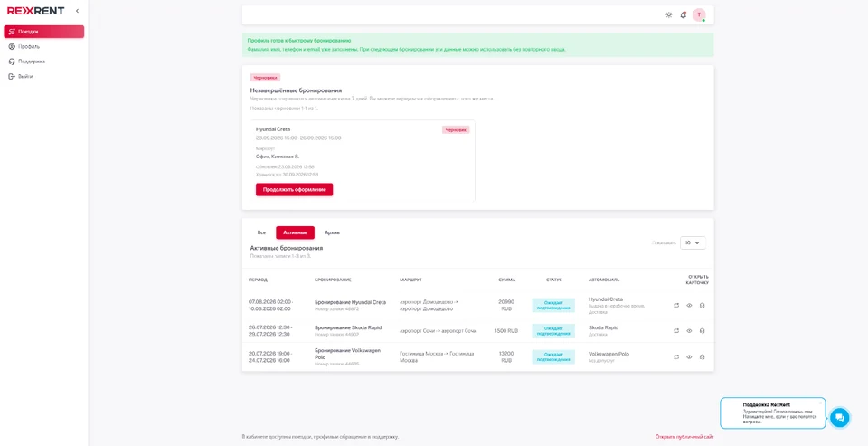Repeat the Skoda Rapid booking
The image size is (868, 446).
point(676,331)
